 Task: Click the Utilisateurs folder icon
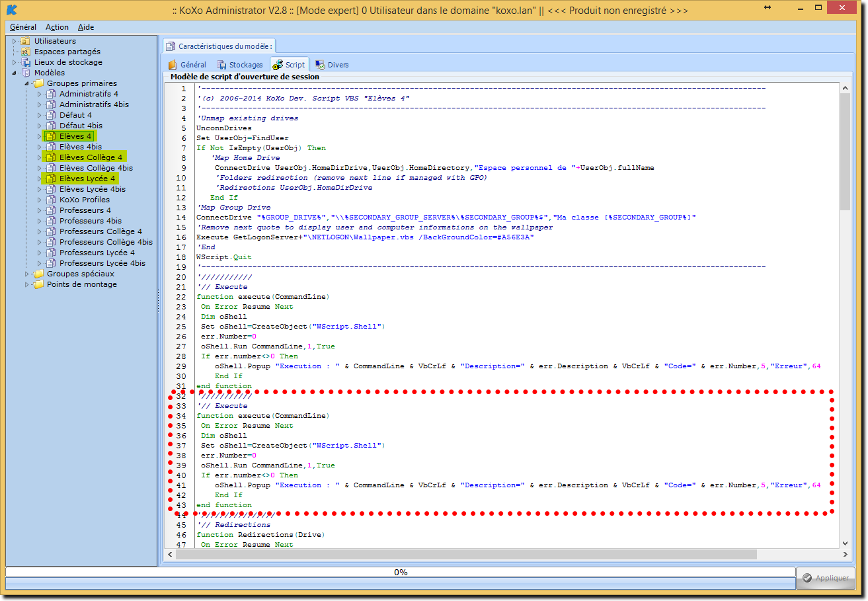[x=25, y=41]
